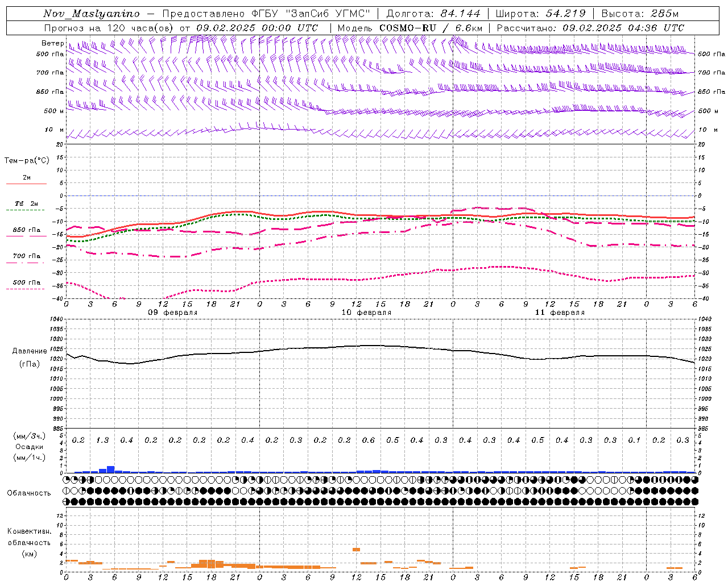Select the (мм/1ч.) unit label

click(30, 458)
